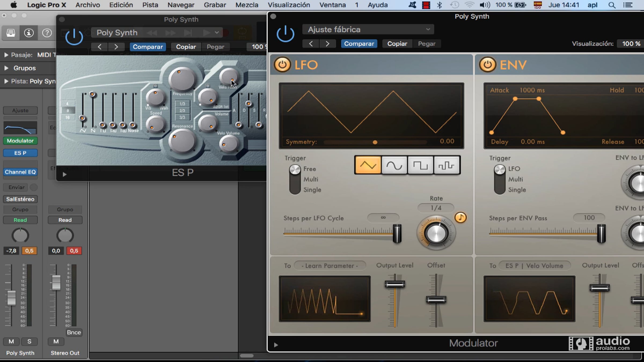Viewport: 644px width, 362px height.
Task: Toggle the ENV section power button
Action: coord(487,65)
